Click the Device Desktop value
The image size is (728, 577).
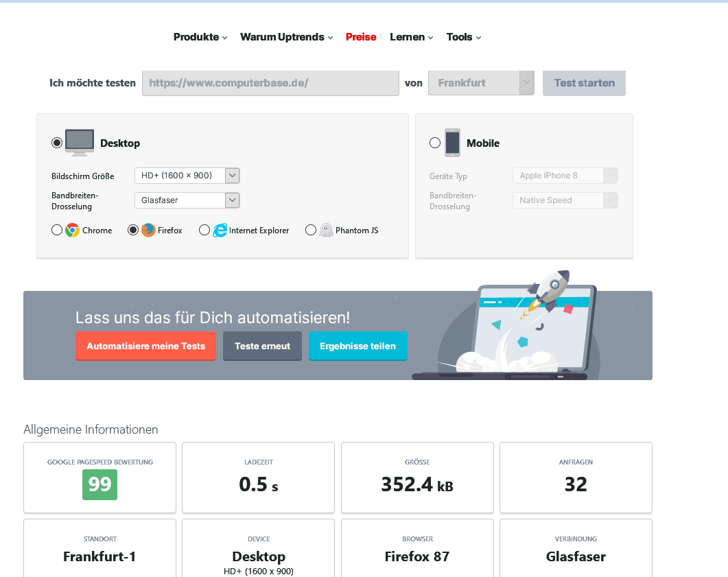click(259, 556)
